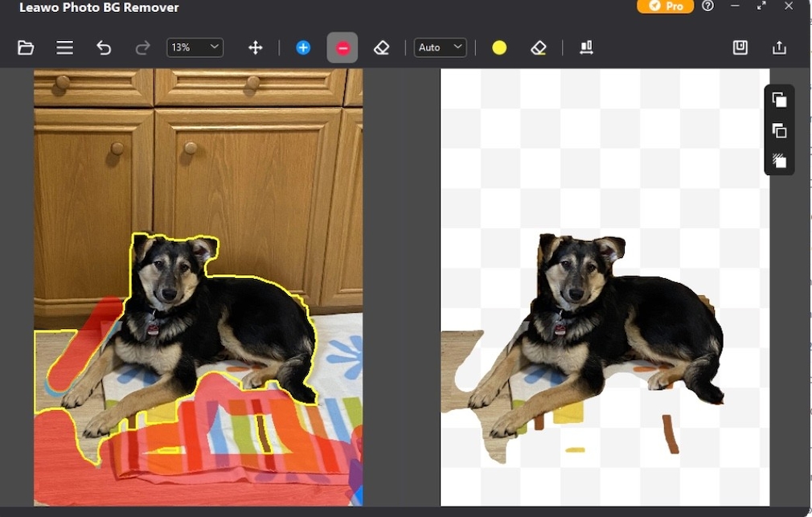Select the Move tool
Image resolution: width=812 pixels, height=517 pixels.
tap(256, 47)
